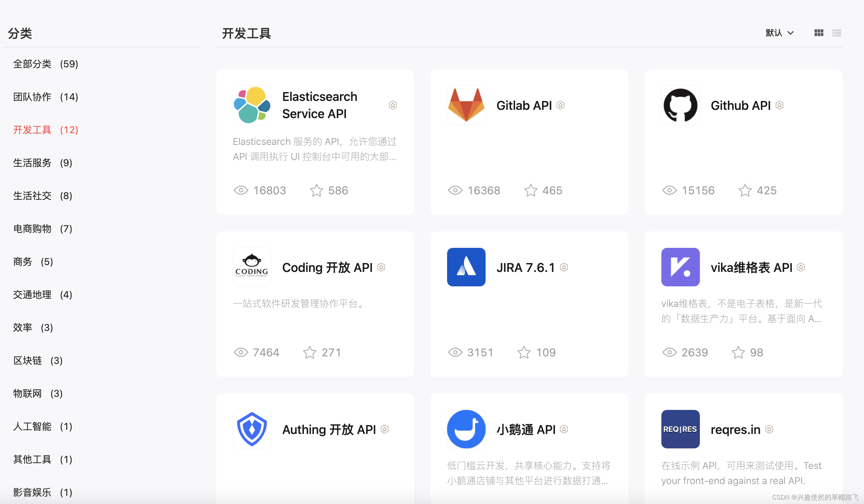Click reqres.in 'Test your front-end' description
This screenshot has height=504, width=864.
(x=741, y=473)
